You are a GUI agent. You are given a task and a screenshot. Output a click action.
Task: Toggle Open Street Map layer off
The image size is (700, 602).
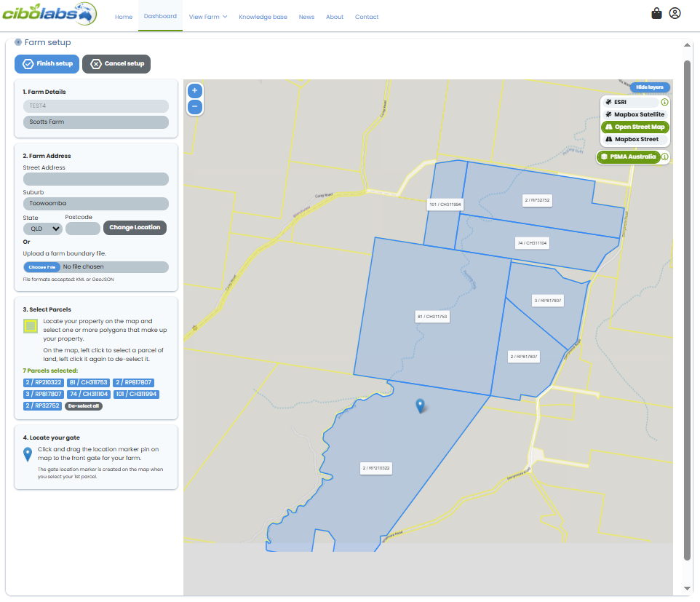pos(634,127)
